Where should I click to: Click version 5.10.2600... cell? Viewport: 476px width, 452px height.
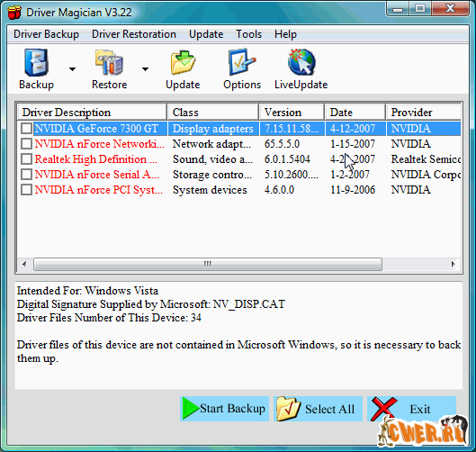coord(292,175)
